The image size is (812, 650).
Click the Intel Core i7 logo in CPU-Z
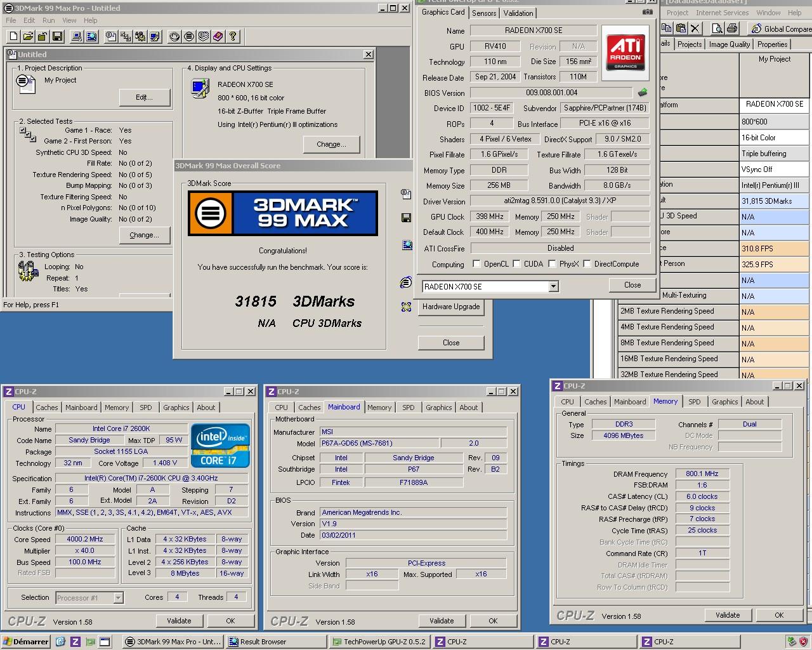point(220,446)
